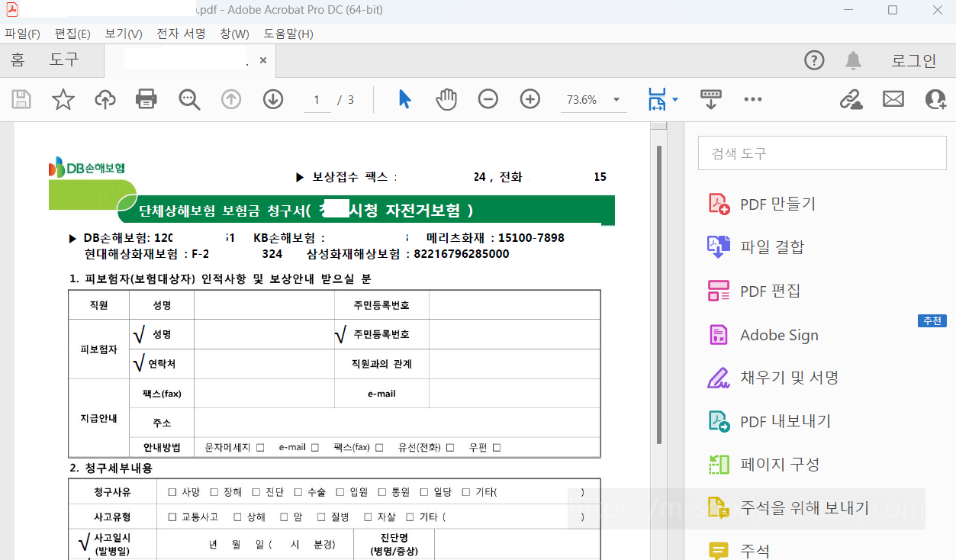Switch to 도구 tab
956x560 pixels.
[x=64, y=60]
